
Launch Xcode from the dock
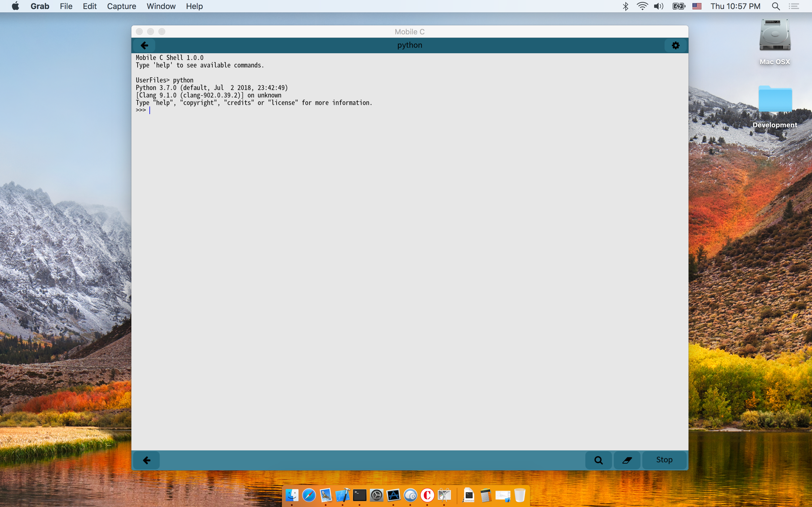[x=343, y=495]
